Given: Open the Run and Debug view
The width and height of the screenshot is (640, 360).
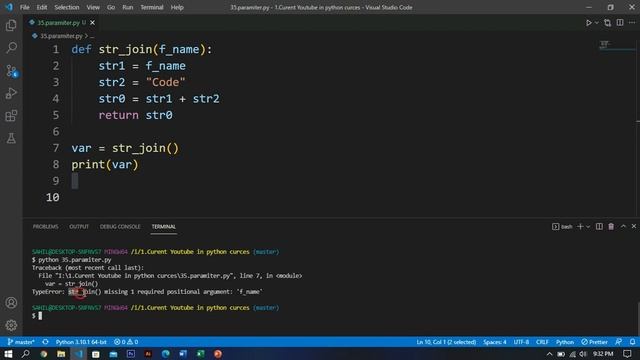Looking at the screenshot, I should [11, 93].
